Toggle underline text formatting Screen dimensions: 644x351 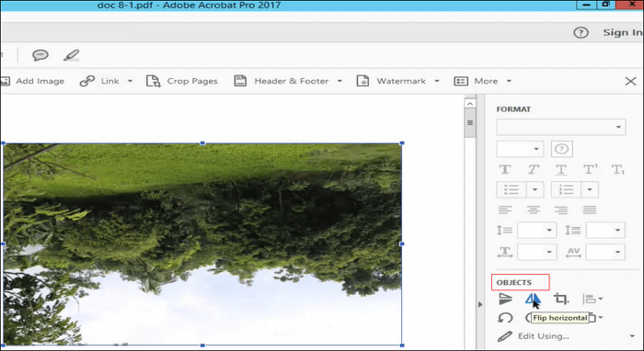(561, 169)
